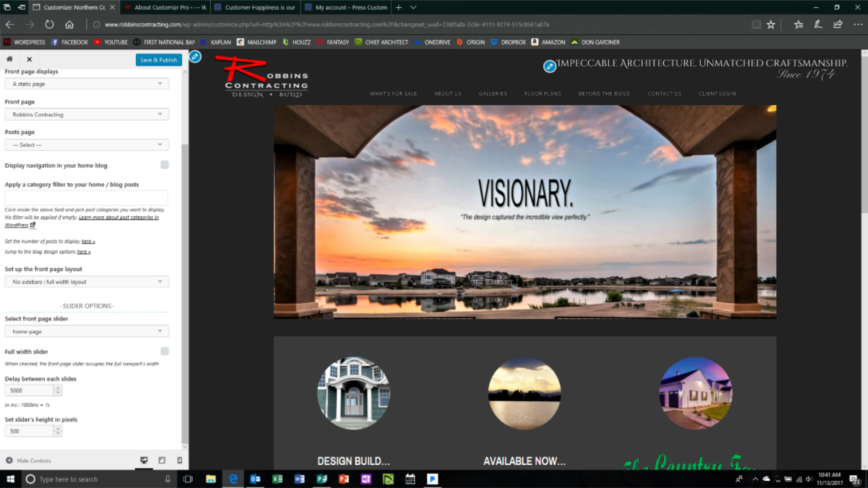Image resolution: width=868 pixels, height=488 pixels.
Task: Switch to desktop preview icon
Action: (x=144, y=460)
